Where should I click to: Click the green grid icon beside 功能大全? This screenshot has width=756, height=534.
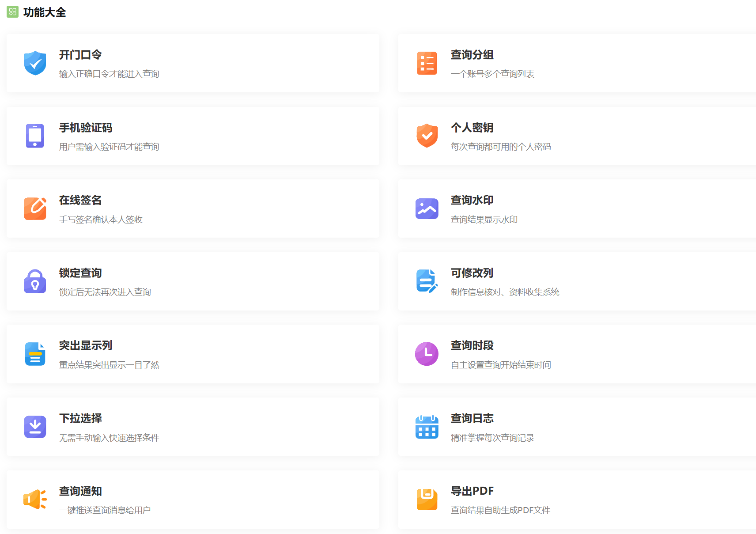coord(12,12)
